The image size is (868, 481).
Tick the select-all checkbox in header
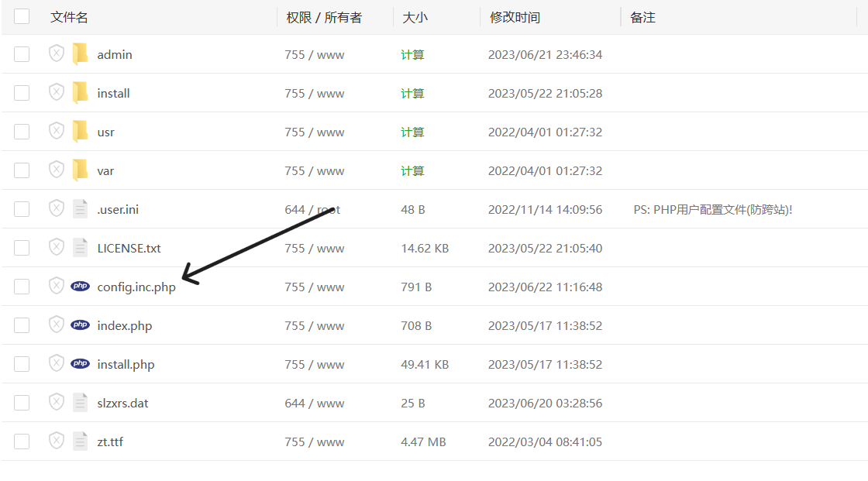[x=22, y=16]
